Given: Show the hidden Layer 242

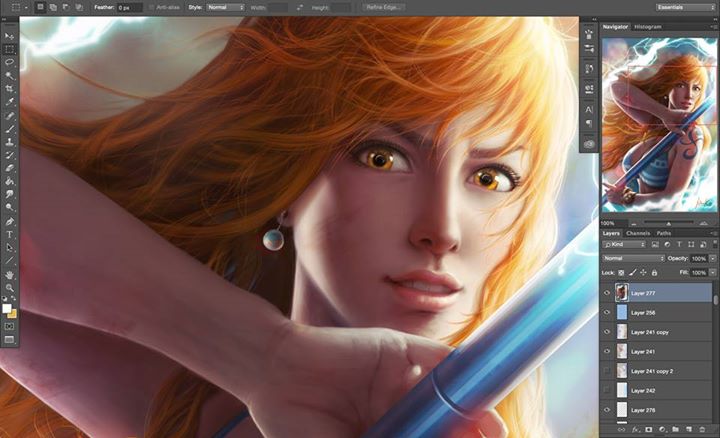Looking at the screenshot, I should tap(608, 390).
